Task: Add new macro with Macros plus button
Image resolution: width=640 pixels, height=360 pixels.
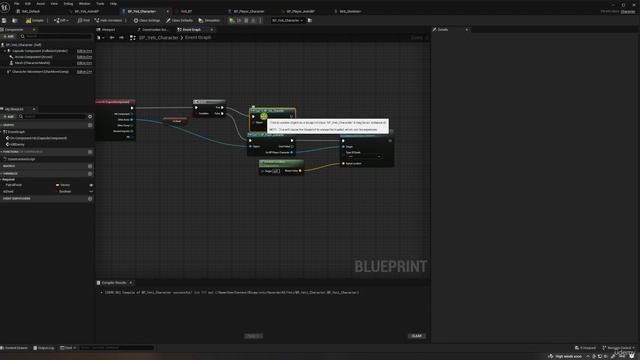Action: click(90, 166)
